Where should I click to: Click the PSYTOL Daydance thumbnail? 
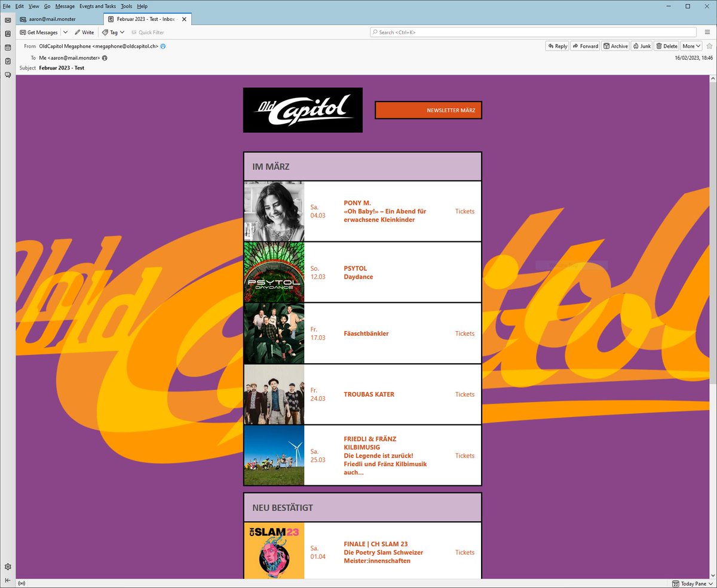274,272
